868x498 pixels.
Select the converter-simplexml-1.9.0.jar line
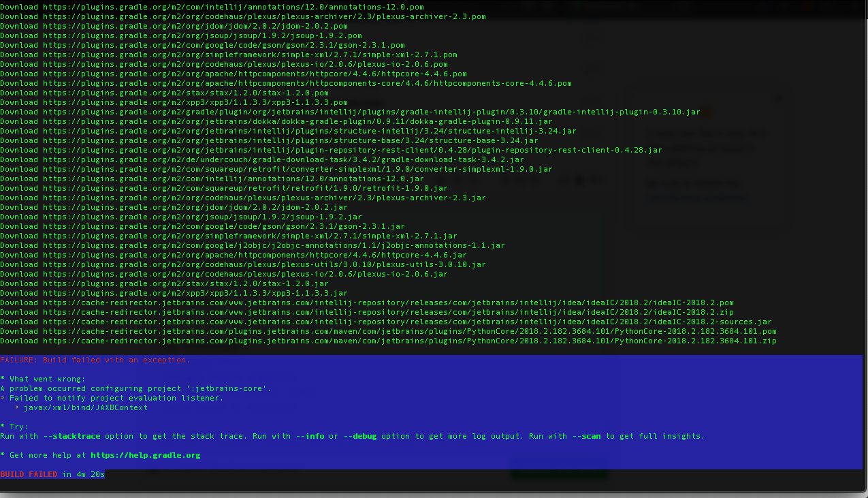[276, 169]
